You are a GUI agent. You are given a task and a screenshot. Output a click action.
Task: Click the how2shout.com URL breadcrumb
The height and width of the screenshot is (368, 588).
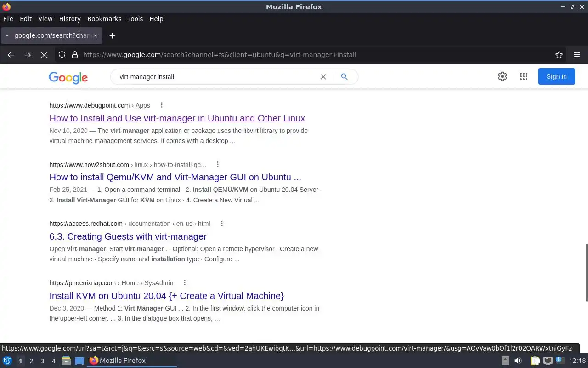(128, 164)
